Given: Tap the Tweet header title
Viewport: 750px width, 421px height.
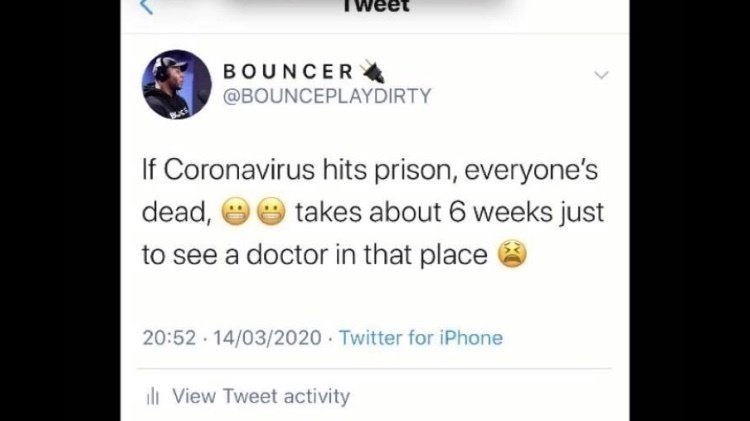Looking at the screenshot, I should point(376,6).
